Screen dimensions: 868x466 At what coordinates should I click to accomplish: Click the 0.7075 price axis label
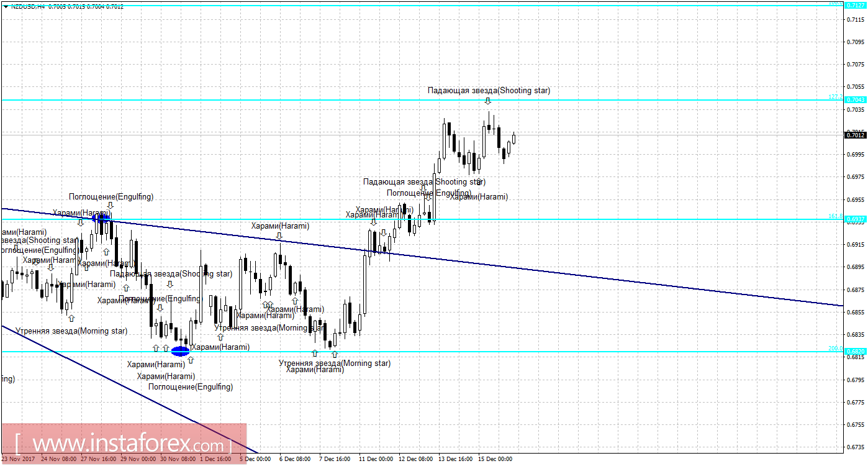pyautogui.click(x=856, y=64)
